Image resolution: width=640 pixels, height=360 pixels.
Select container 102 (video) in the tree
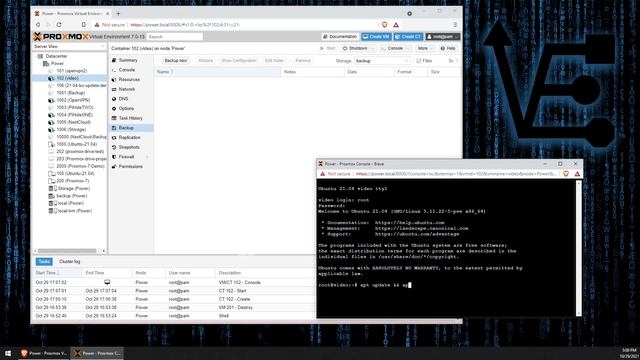67,78
